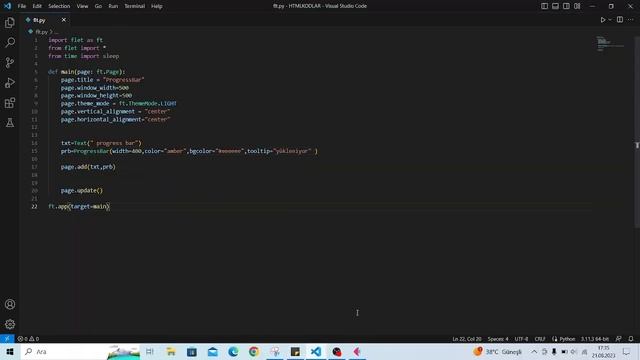
Task: Click the ProgressBar definition on line 15
Action: 189,151
